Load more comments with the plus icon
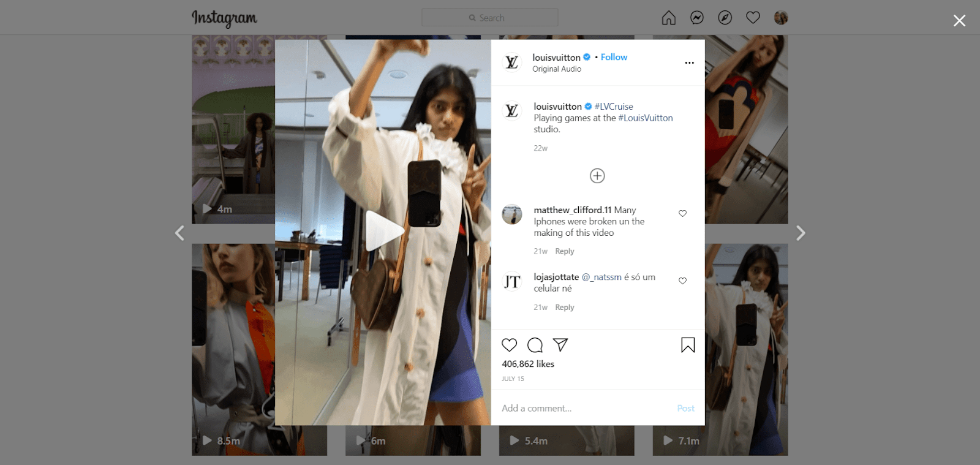Screen dimensions: 980x465 (597, 176)
